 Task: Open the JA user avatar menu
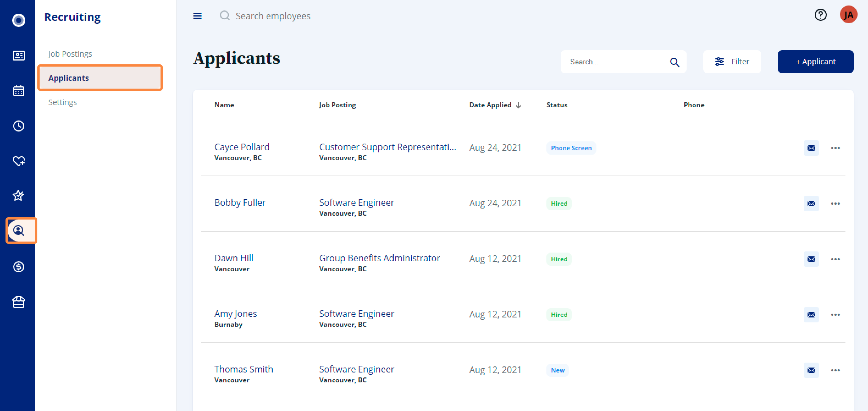(848, 15)
